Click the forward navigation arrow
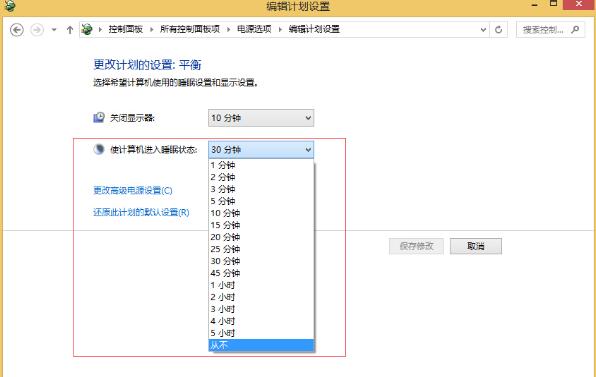 point(37,30)
